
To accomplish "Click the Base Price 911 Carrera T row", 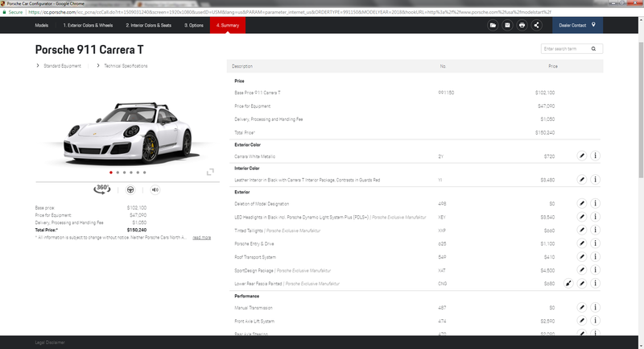I will [415, 93].
